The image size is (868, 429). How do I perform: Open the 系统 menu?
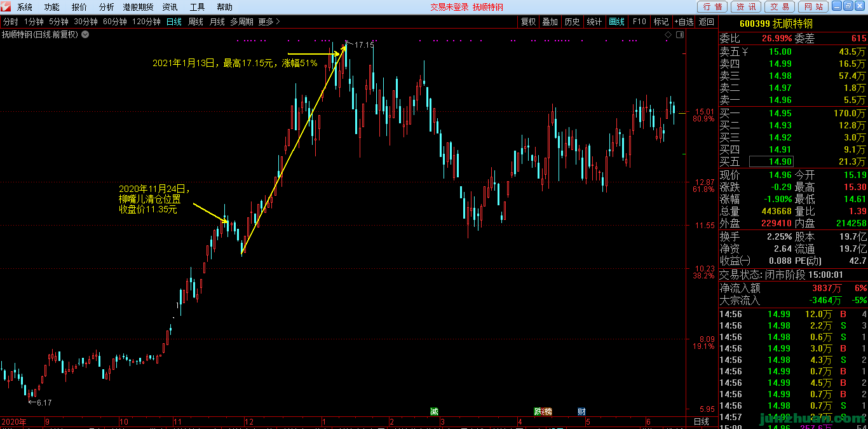coord(25,7)
